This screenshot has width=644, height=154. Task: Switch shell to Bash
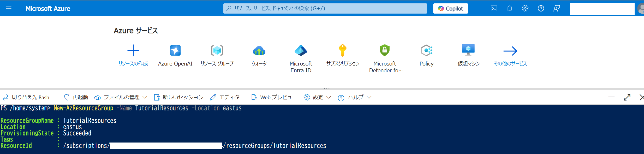pos(26,97)
